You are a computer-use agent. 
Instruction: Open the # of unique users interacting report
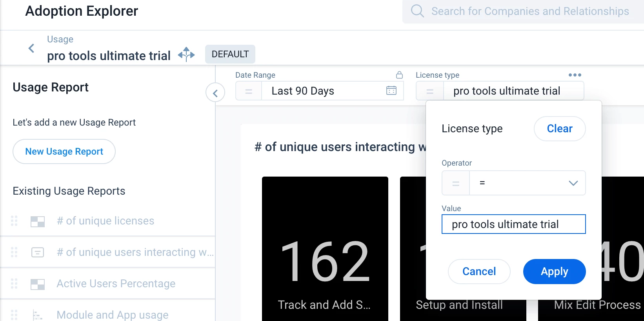click(135, 252)
